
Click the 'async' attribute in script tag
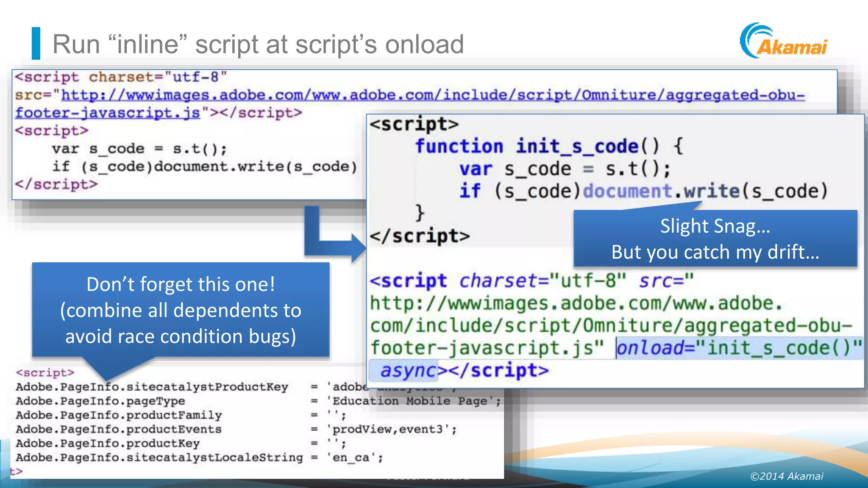[x=409, y=371]
